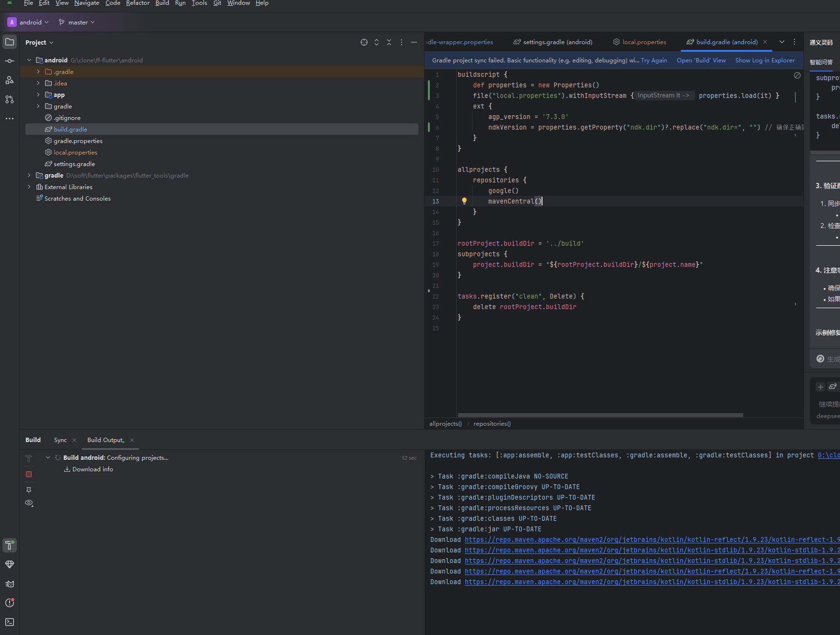The width and height of the screenshot is (840, 635).
Task: Click the Android Studio logo icon
Action: [x=10, y=3]
